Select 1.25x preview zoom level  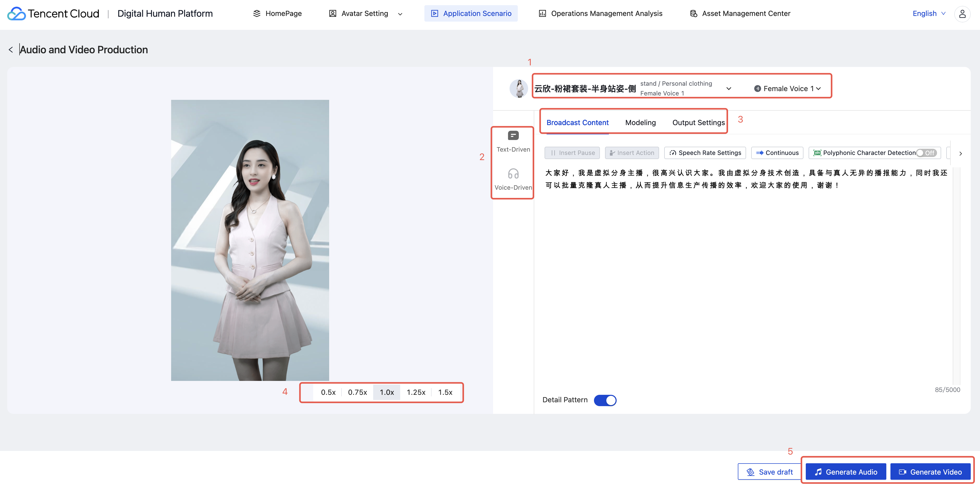click(x=416, y=392)
